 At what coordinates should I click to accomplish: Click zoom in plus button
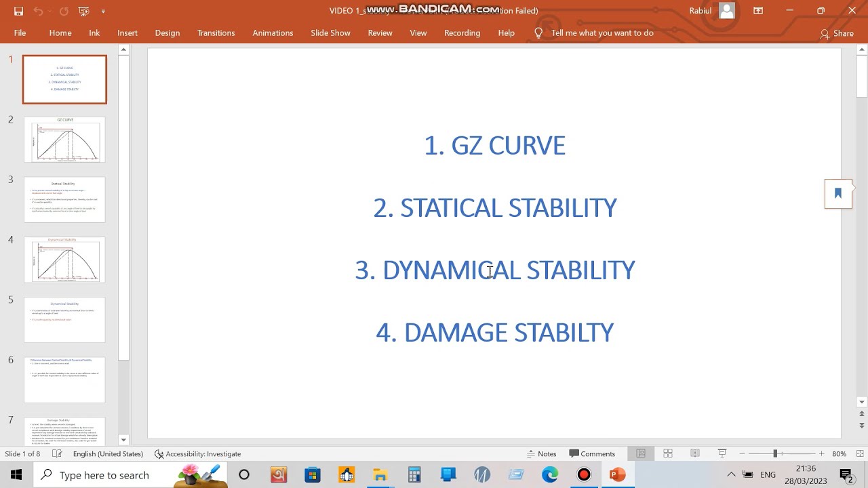(x=821, y=453)
